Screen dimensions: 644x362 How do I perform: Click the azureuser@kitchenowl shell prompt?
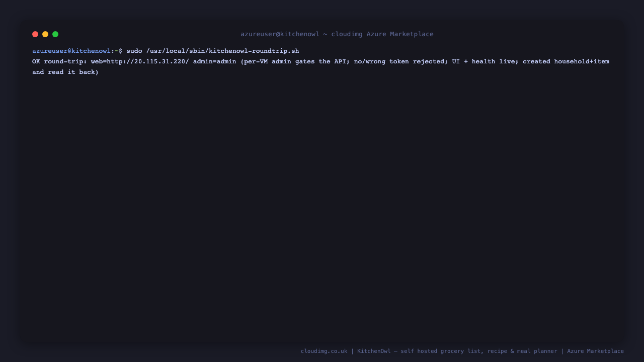77,51
